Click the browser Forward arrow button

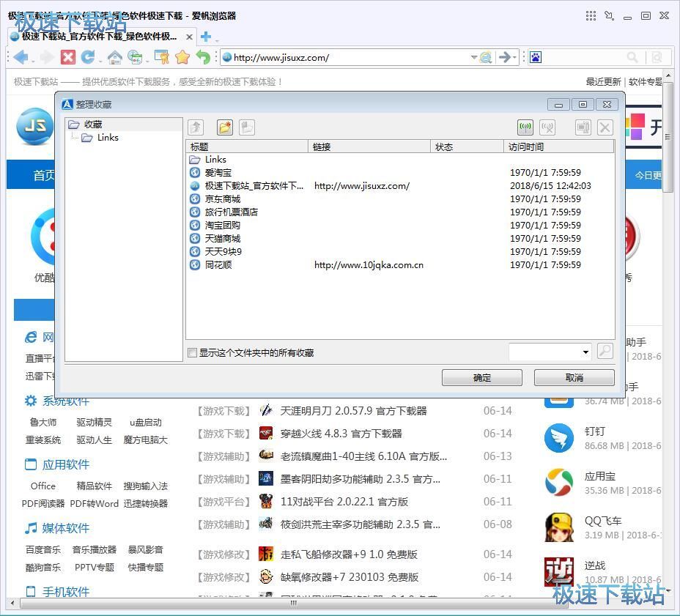pyautogui.click(x=46, y=57)
